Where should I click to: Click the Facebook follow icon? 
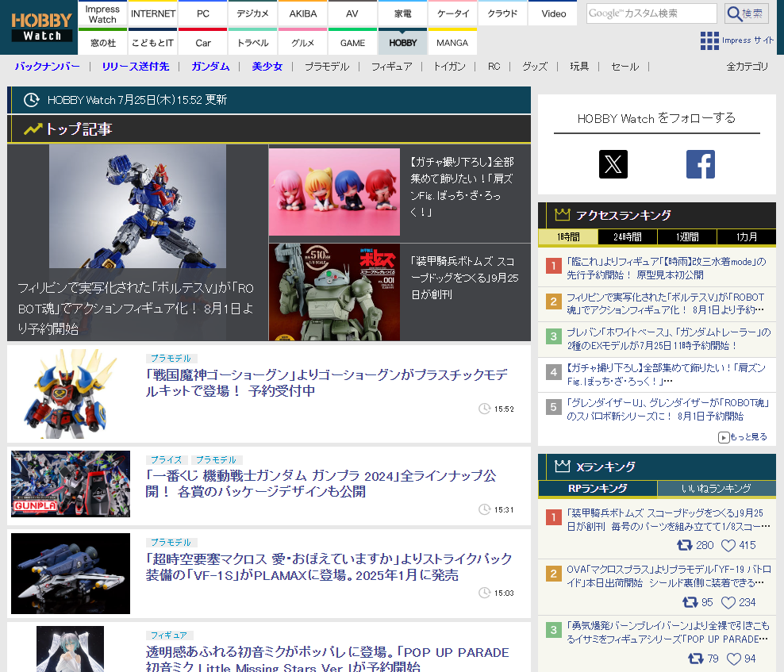700,164
